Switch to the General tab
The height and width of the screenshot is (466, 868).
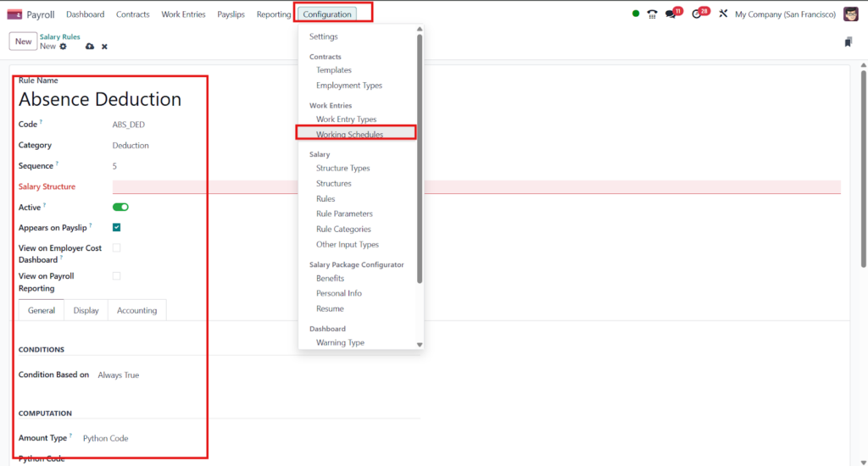tap(42, 310)
